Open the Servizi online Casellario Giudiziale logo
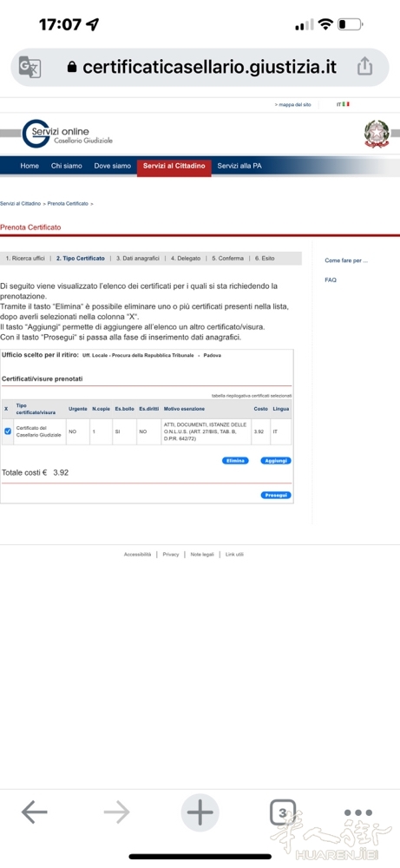The height and width of the screenshot is (868, 400). coord(68,135)
